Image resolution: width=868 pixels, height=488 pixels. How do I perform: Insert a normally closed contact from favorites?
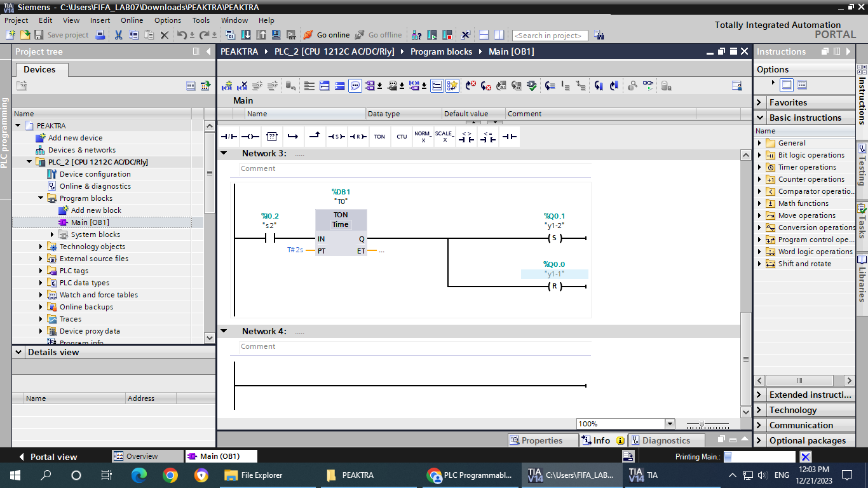229,137
